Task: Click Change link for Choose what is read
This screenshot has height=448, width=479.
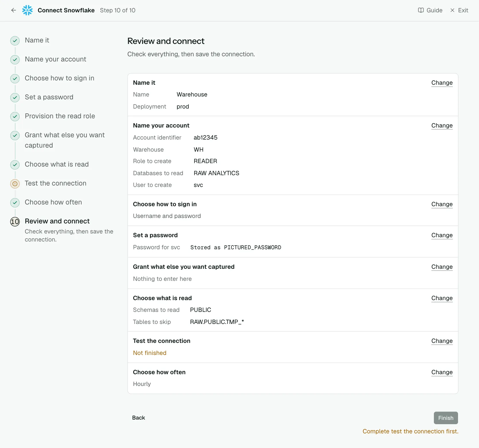Action: point(442,298)
